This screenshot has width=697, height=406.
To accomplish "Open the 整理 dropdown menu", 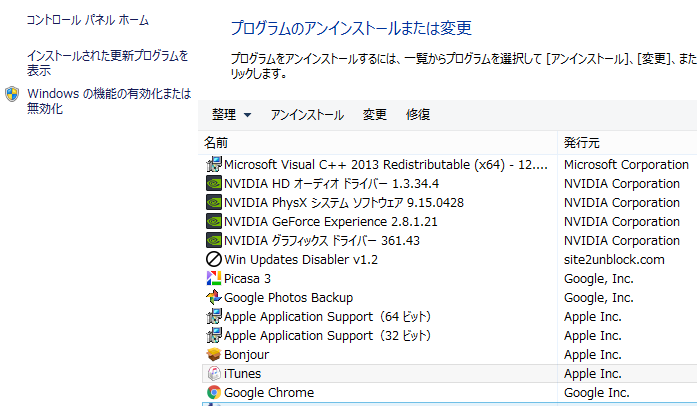I will point(231,115).
